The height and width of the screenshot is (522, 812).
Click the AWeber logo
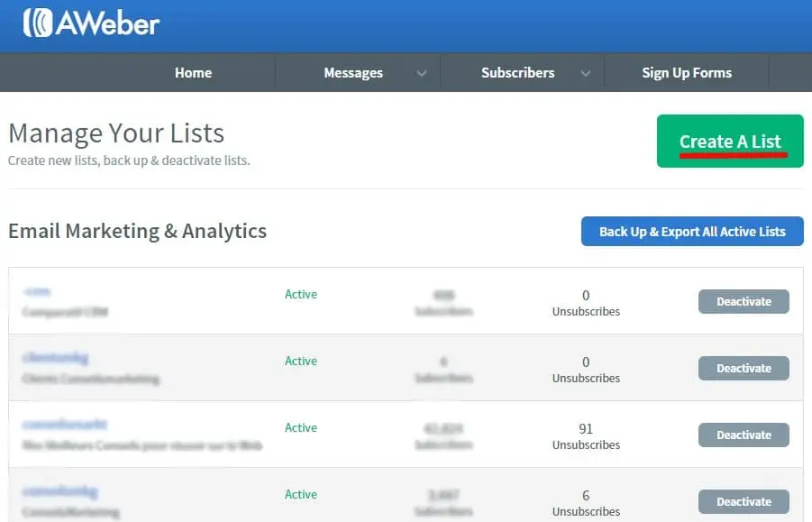pyautogui.click(x=91, y=23)
